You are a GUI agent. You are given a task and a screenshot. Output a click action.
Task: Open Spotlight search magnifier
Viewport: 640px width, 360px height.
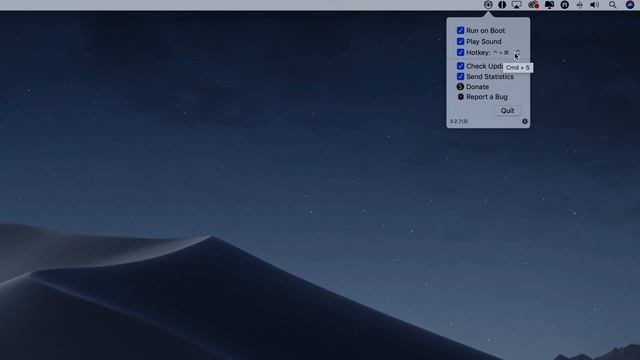click(x=613, y=5)
